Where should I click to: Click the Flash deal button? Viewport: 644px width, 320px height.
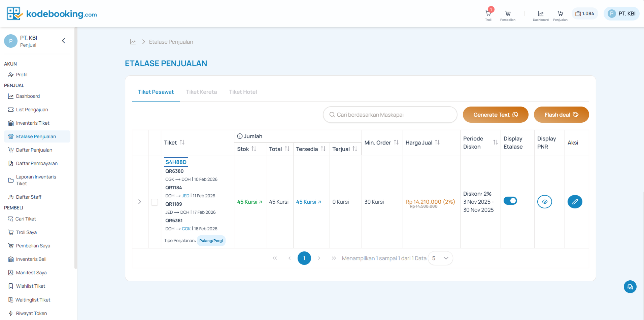[561, 115]
